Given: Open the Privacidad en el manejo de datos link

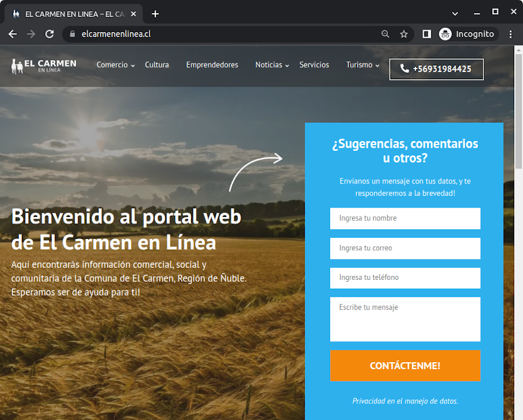Looking at the screenshot, I should tap(405, 401).
